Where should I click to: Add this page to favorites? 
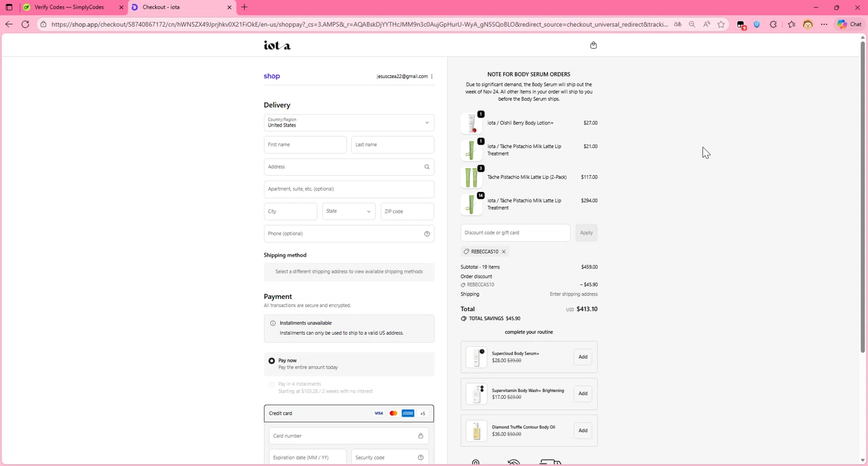721,24
